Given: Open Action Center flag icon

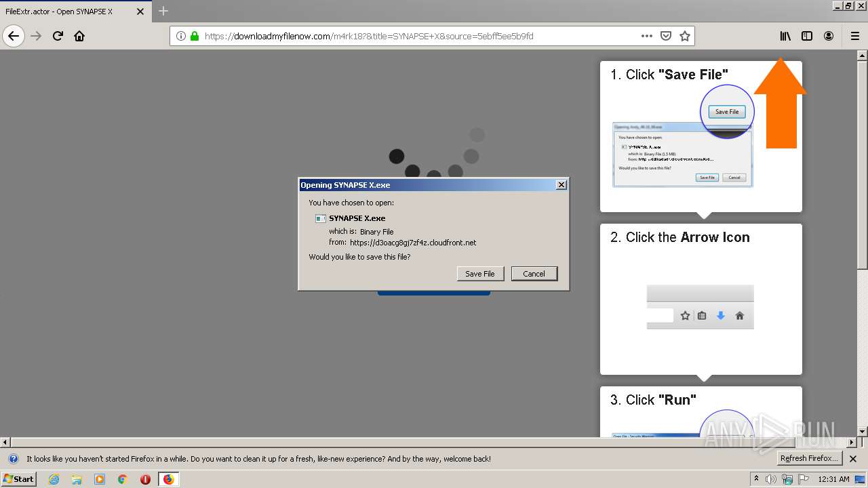Looking at the screenshot, I should (804, 479).
